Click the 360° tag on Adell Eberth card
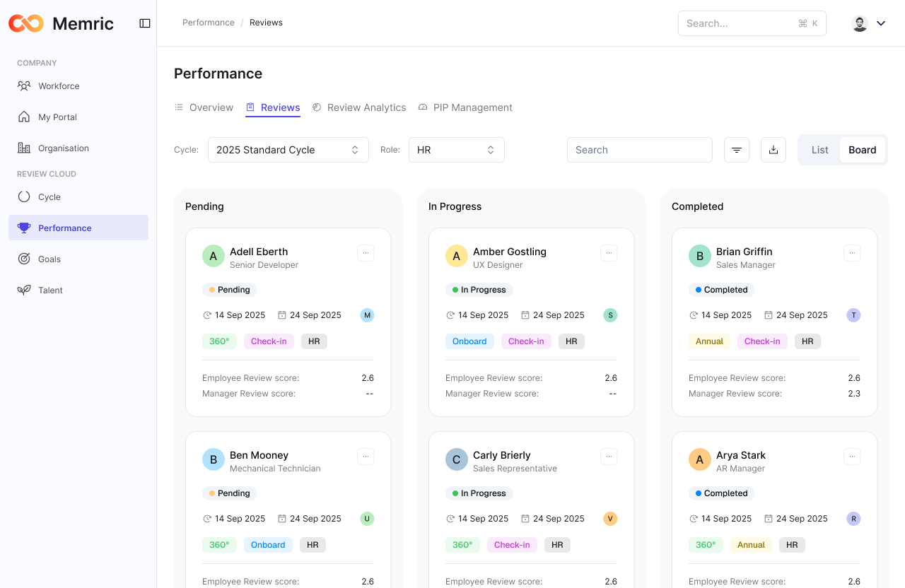The width and height of the screenshot is (905, 588). (219, 341)
